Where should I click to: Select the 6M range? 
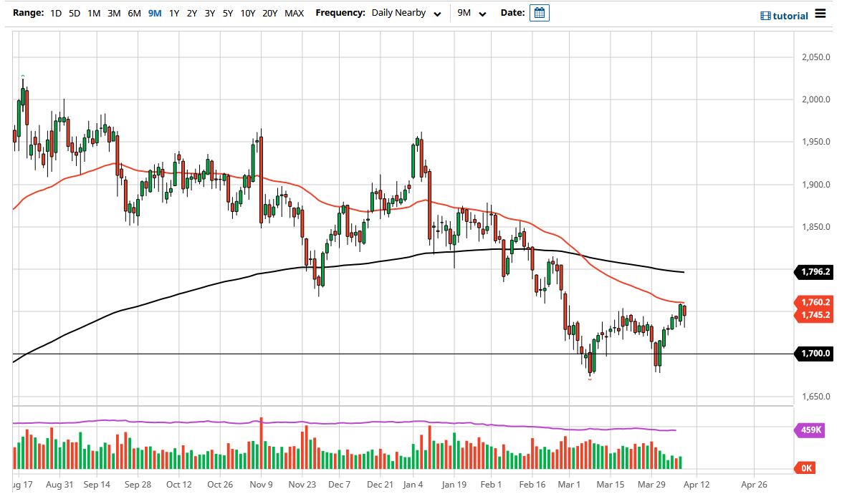(135, 14)
